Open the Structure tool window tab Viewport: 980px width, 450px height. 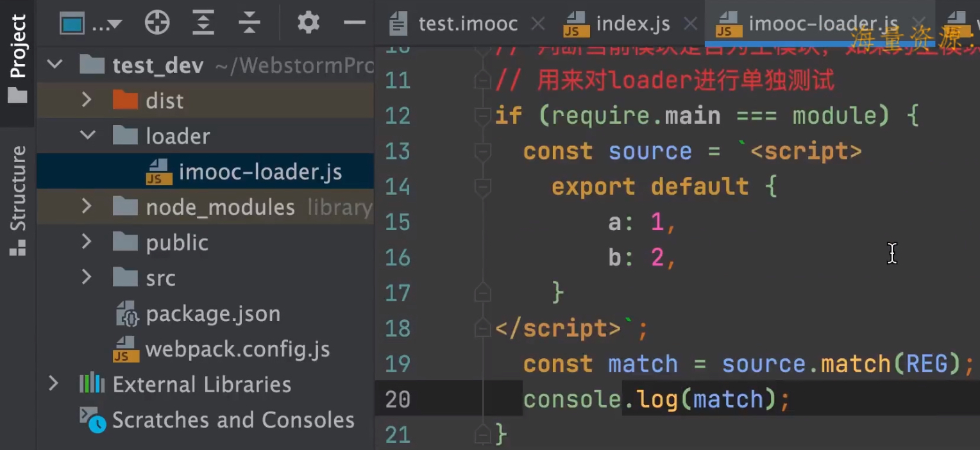pyautogui.click(x=17, y=201)
